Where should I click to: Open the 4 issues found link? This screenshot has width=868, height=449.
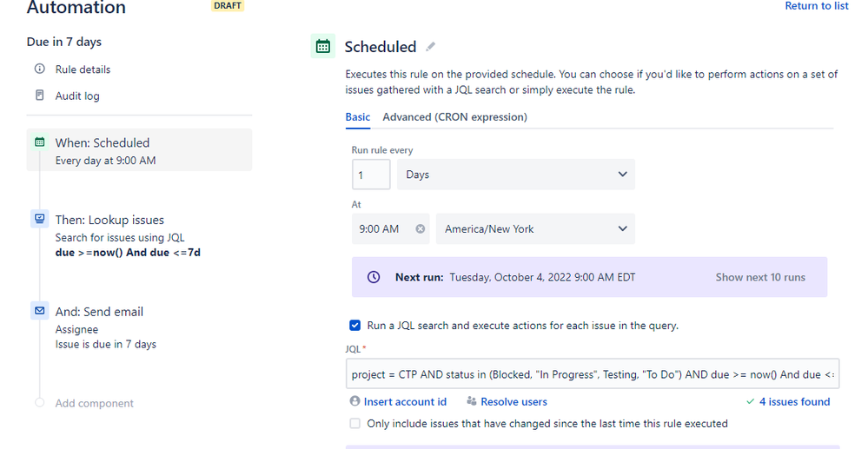click(794, 401)
